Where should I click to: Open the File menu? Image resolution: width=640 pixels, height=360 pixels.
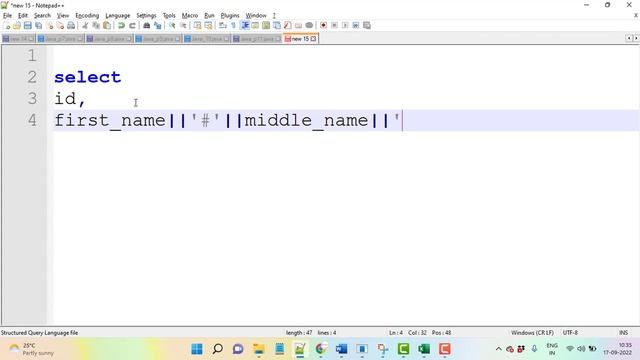coord(7,16)
